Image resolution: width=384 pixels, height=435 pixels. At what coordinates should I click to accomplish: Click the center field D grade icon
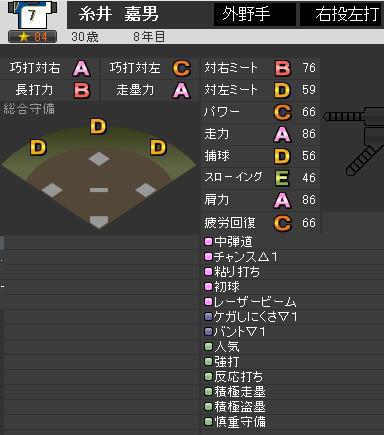point(98,127)
